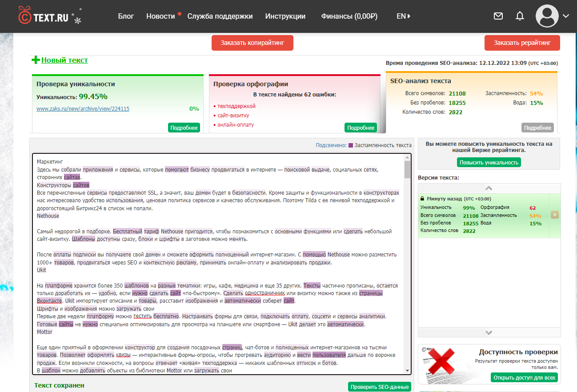577x392 pixels.
Task: Click the сайт-визитку spelling error
Action: tap(233, 116)
